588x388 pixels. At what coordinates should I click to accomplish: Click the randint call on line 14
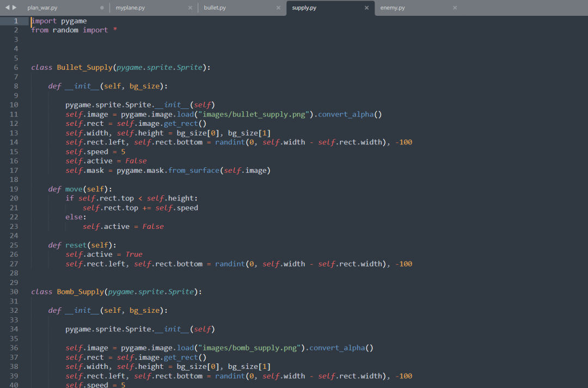point(229,142)
